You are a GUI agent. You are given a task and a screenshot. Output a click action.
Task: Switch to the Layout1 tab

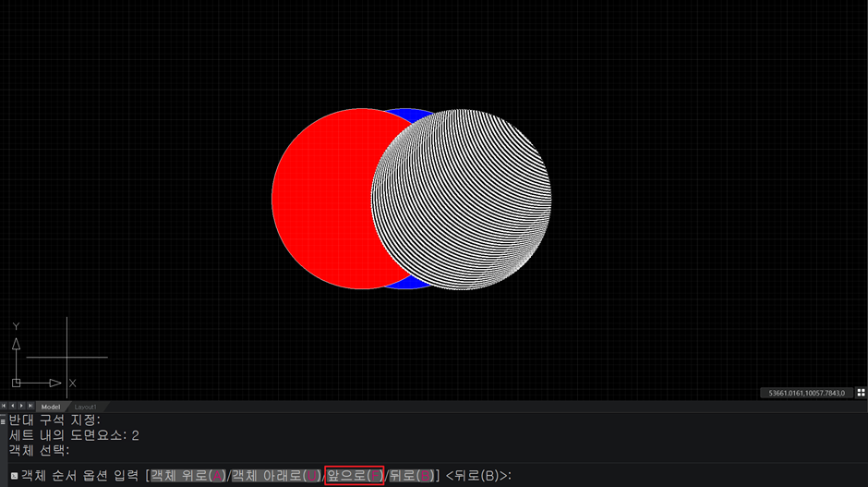[85, 407]
